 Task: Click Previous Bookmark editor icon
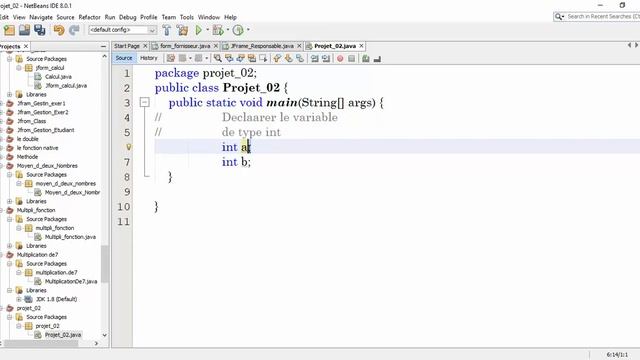pos(277,59)
